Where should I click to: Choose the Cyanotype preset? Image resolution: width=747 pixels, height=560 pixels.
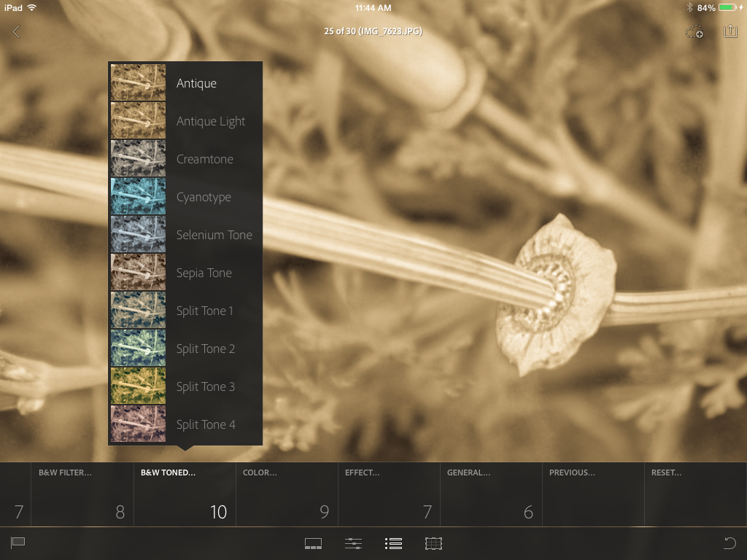[186, 197]
